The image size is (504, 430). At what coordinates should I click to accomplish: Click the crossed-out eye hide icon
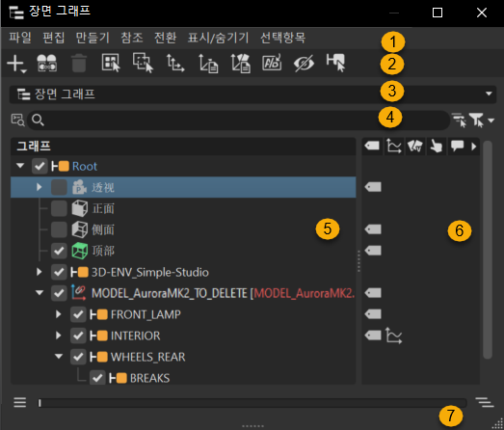(x=304, y=63)
